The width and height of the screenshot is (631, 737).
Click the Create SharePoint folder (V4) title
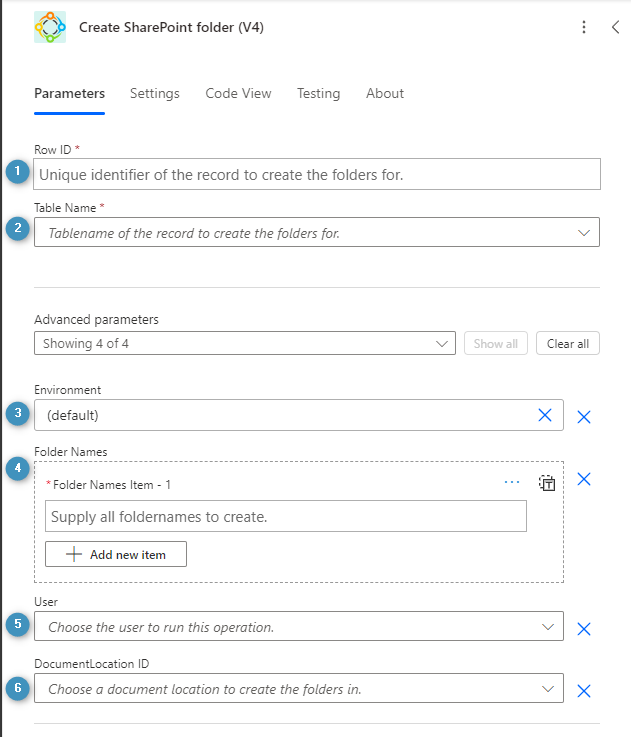pyautogui.click(x=171, y=27)
